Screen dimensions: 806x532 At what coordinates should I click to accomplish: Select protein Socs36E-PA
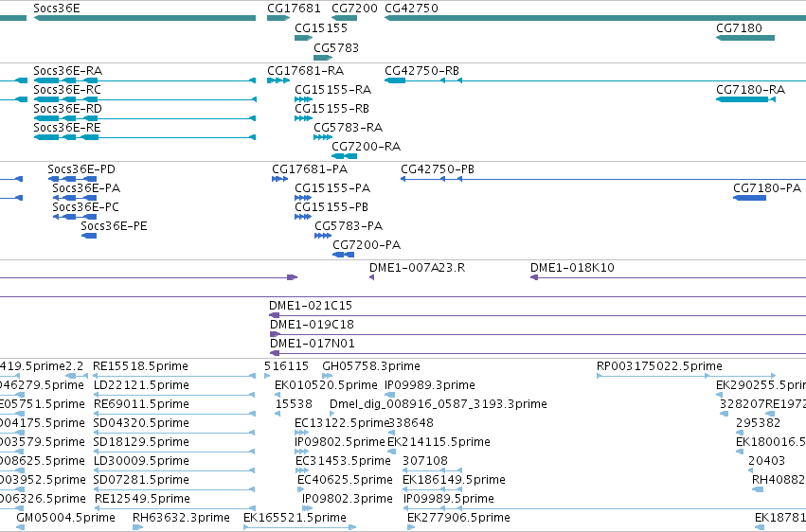coord(75,198)
